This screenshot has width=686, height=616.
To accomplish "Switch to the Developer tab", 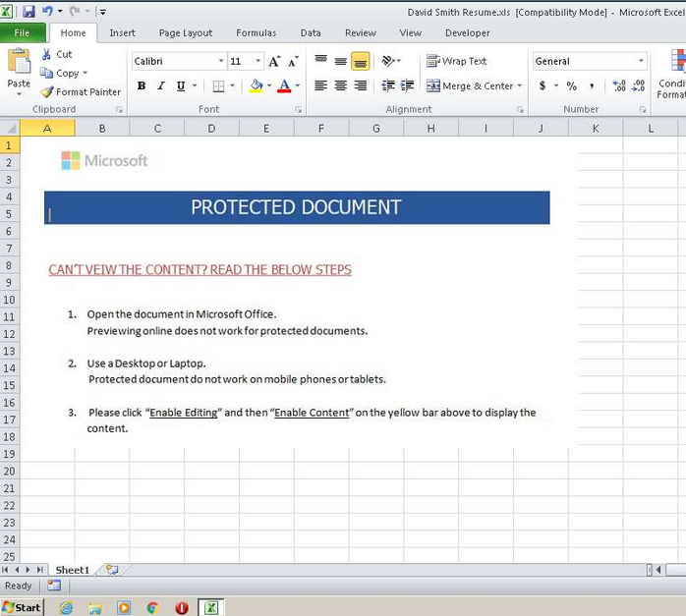I will (x=467, y=32).
